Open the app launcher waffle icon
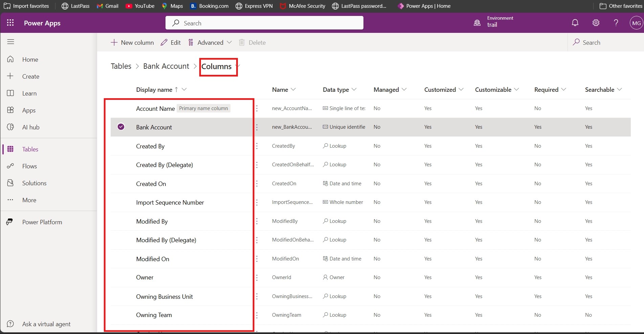This screenshot has height=334, width=644. (10, 23)
